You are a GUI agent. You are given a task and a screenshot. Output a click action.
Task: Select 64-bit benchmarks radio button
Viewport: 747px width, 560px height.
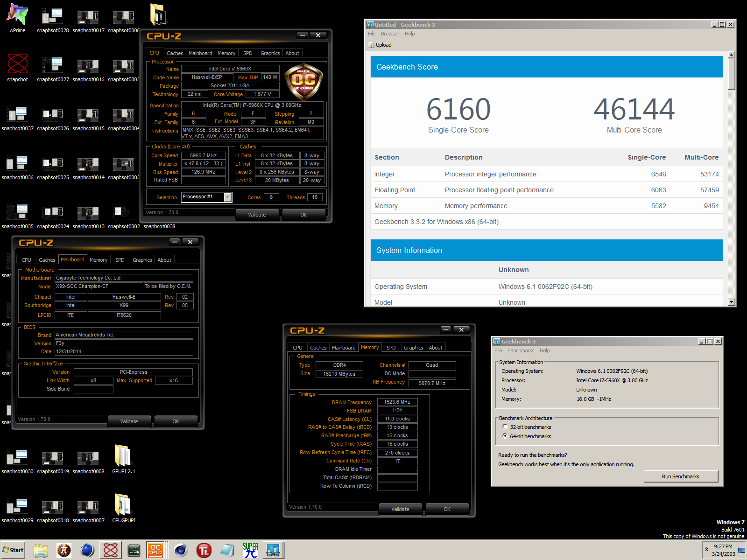[x=505, y=436]
